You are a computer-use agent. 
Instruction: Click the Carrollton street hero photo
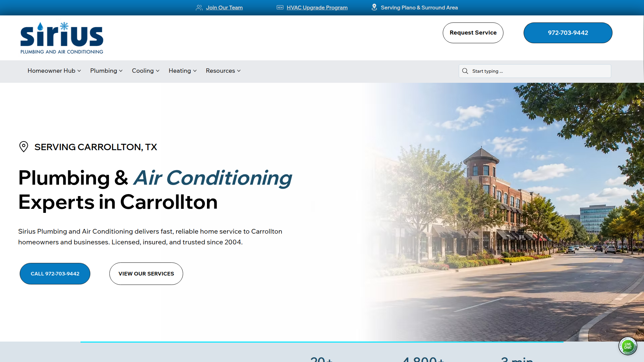pos(503,212)
